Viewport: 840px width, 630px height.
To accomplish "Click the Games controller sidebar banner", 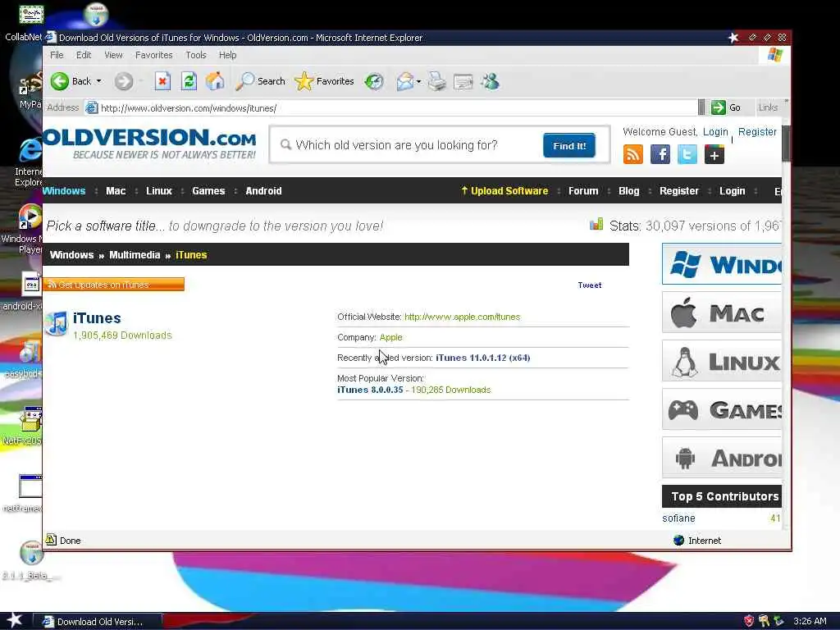I will coord(722,409).
